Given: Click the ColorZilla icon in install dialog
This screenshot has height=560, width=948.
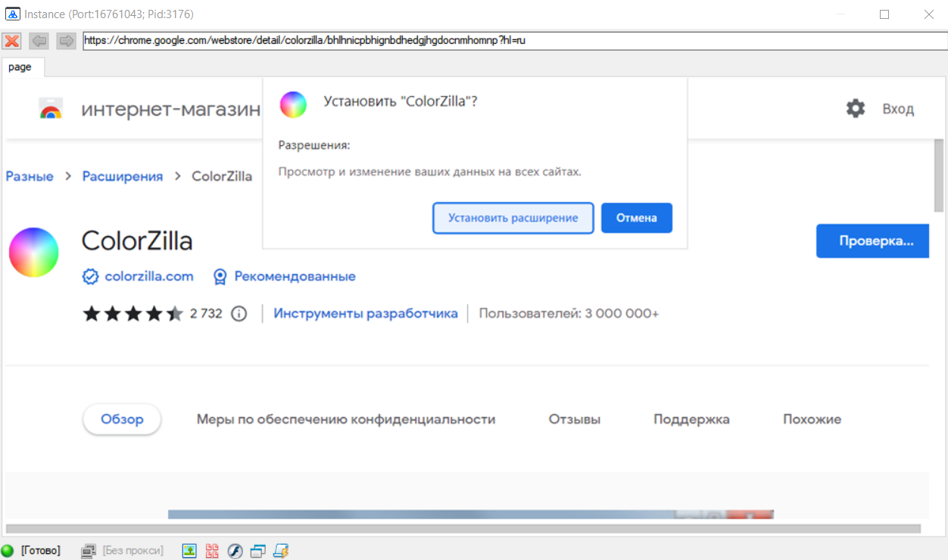Looking at the screenshot, I should [293, 104].
